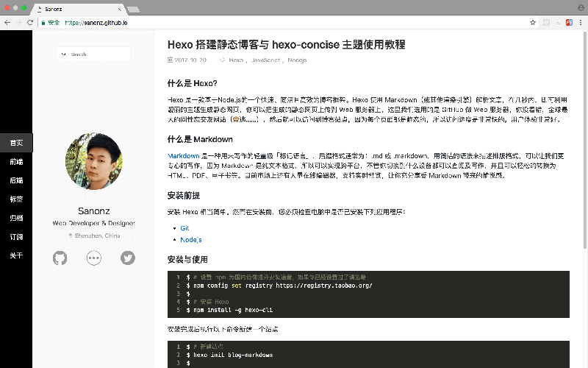The width and height of the screenshot is (588, 368).
Task: Select 首页 in the left sidebar
Action: [16, 143]
